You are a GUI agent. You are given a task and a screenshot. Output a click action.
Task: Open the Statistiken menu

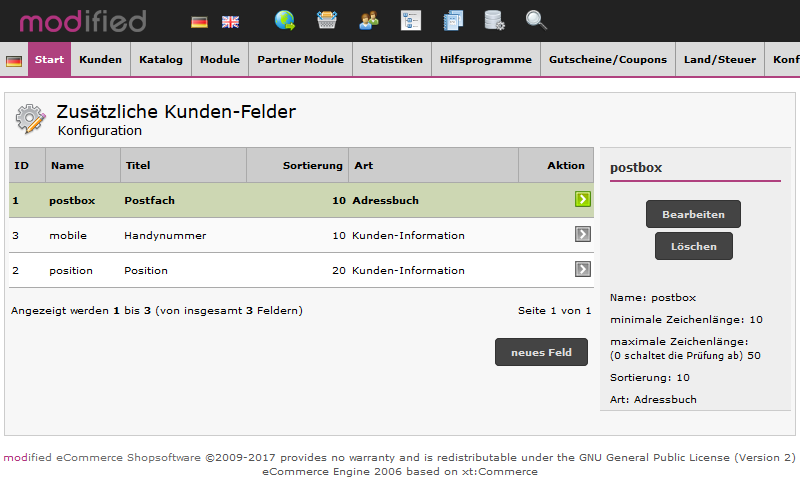(392, 60)
